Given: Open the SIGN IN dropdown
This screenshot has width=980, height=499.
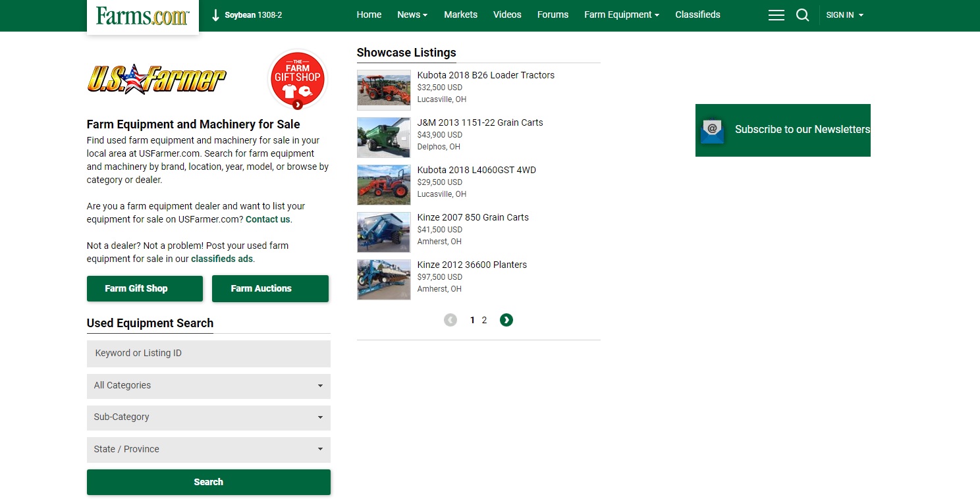Looking at the screenshot, I should pos(845,15).
